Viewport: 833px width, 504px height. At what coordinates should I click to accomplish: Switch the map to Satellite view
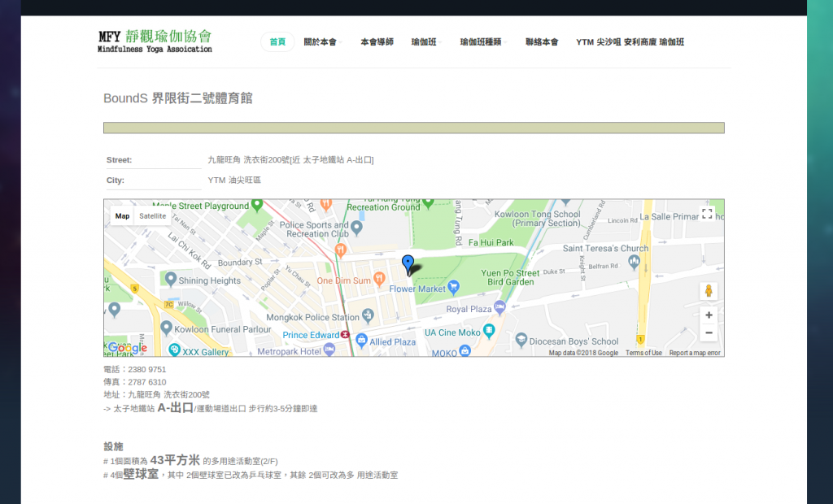(152, 216)
